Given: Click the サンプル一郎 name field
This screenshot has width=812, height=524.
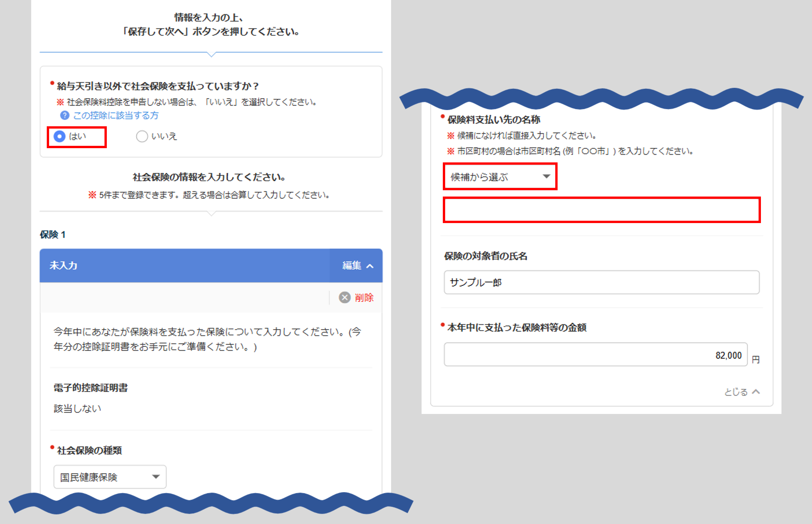Looking at the screenshot, I should pos(601,282).
